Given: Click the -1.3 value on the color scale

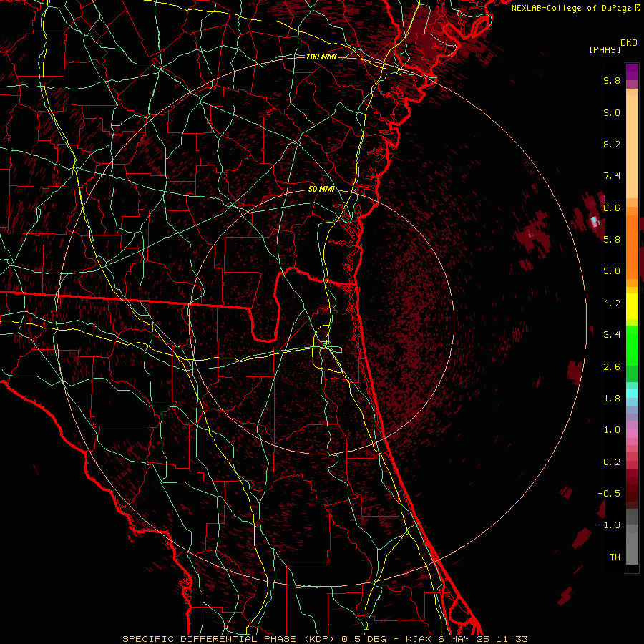Looking at the screenshot, I should (x=609, y=525).
